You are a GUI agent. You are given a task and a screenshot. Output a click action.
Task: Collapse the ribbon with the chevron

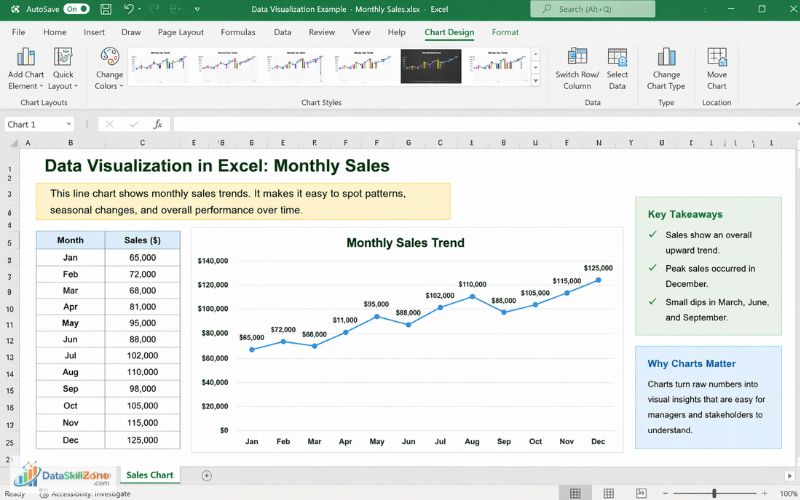click(x=797, y=103)
